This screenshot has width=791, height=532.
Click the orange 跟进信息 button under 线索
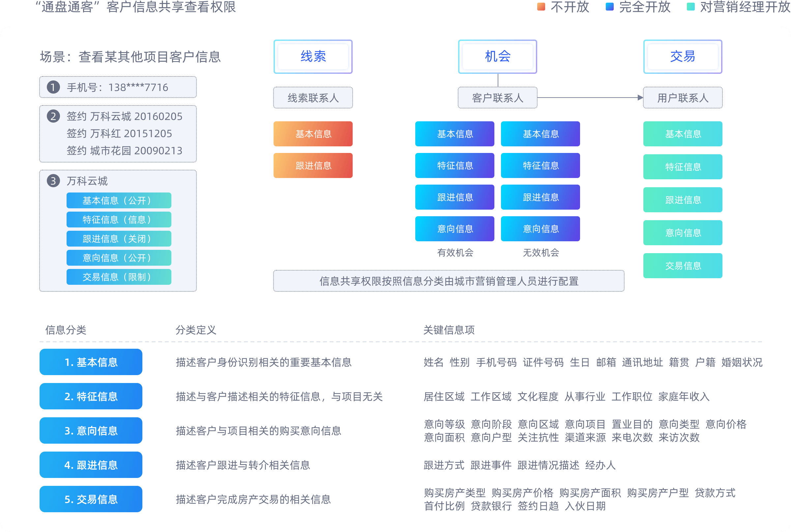[313, 165]
